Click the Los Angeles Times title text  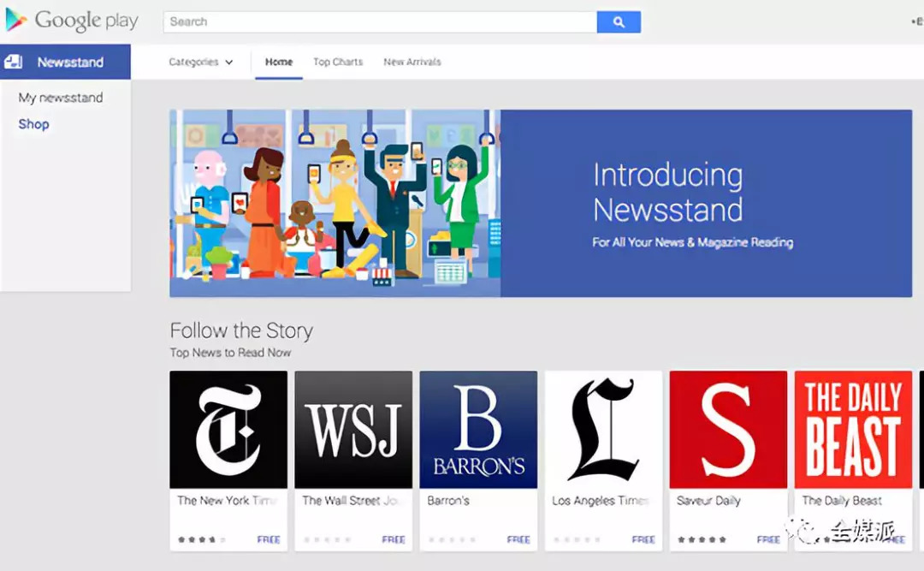pos(601,500)
